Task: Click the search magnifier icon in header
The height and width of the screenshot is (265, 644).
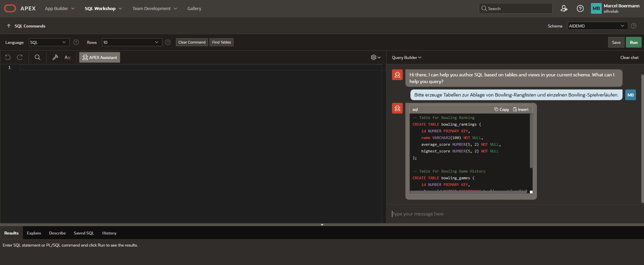Action: 484,8
